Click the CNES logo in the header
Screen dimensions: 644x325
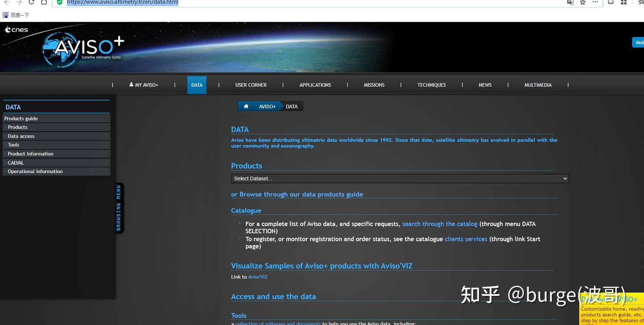point(16,30)
